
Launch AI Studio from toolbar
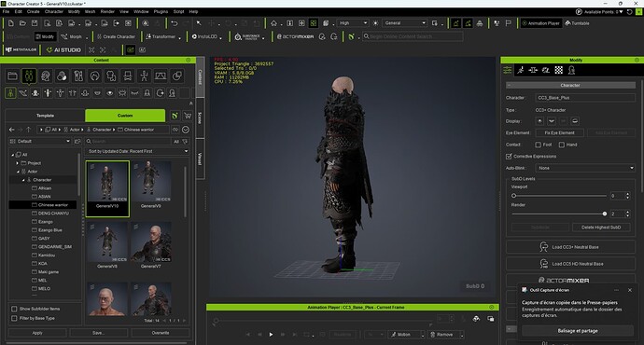pos(63,49)
